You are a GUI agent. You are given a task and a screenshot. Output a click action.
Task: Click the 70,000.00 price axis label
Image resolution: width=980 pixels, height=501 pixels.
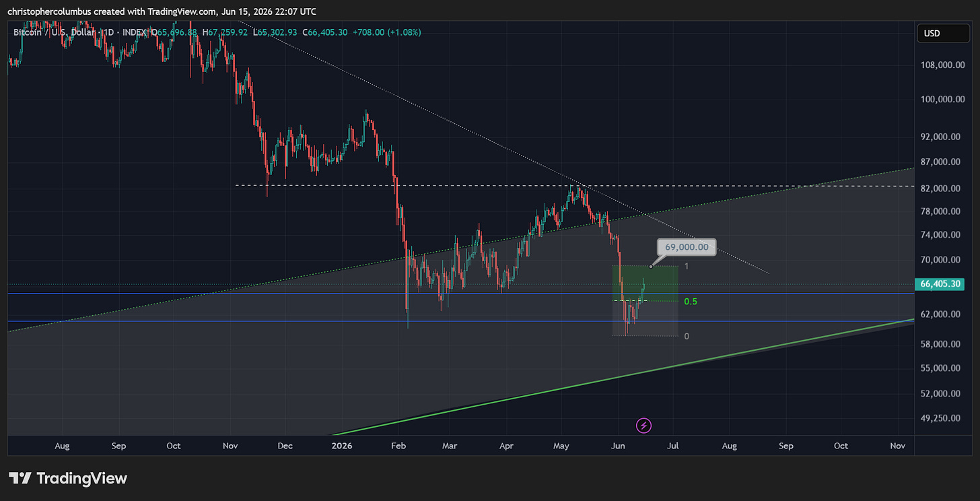point(941,260)
